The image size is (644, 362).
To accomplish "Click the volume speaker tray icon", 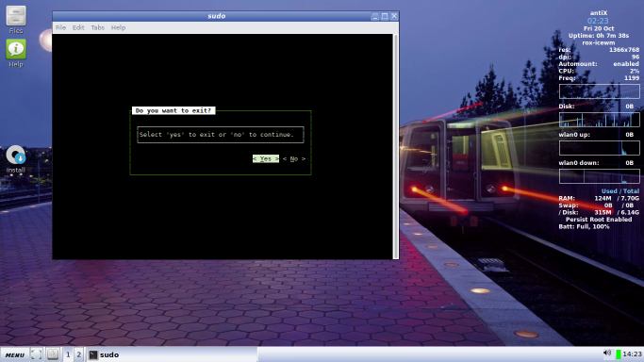I will click(607, 354).
